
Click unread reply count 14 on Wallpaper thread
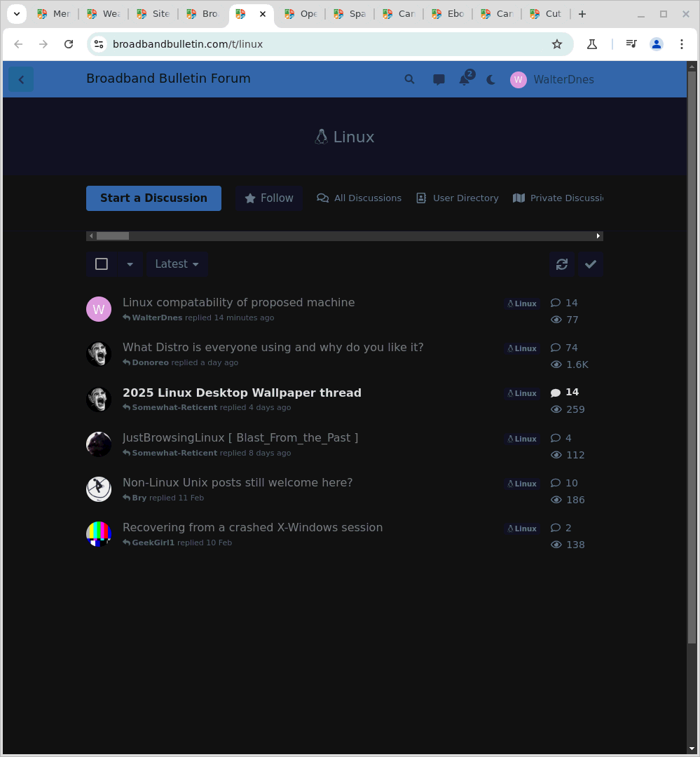[x=565, y=392]
